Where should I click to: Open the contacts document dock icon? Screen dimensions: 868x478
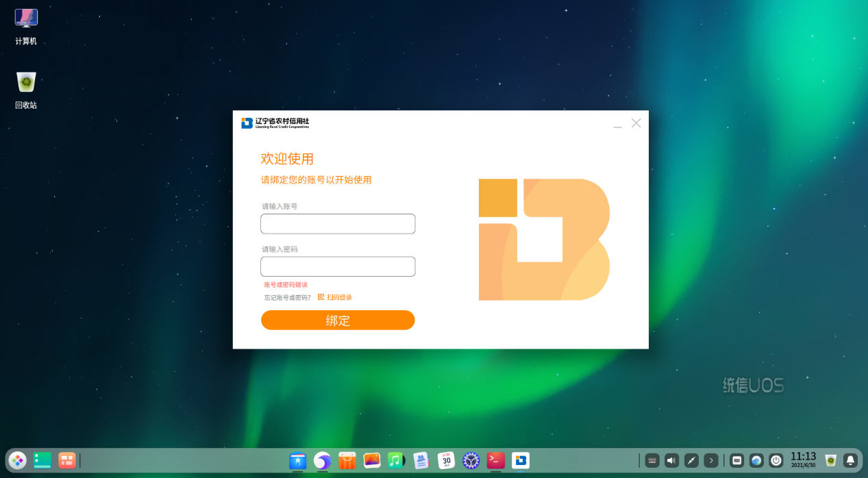(x=421, y=461)
